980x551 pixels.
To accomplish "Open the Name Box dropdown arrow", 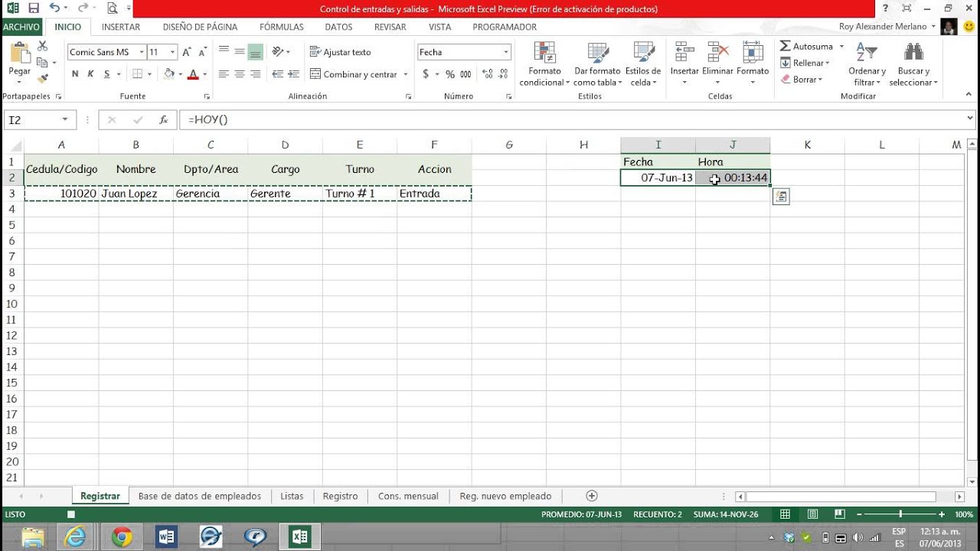I will coord(65,120).
